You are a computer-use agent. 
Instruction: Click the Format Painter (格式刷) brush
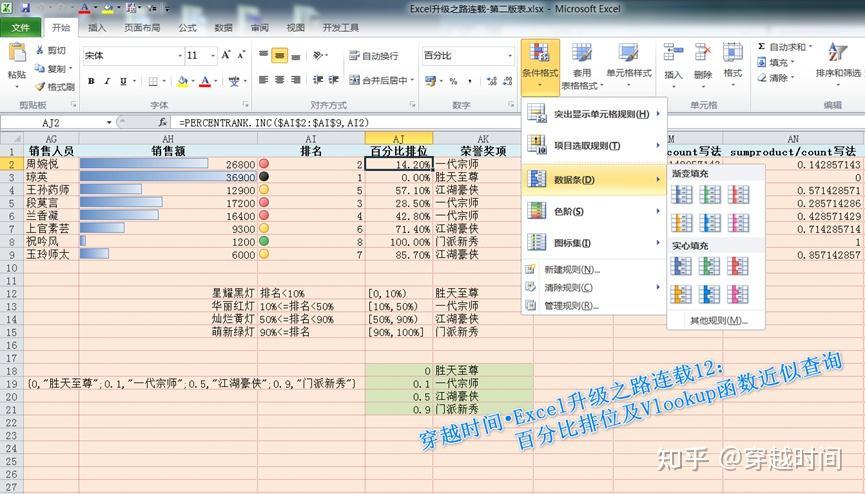tap(55, 87)
